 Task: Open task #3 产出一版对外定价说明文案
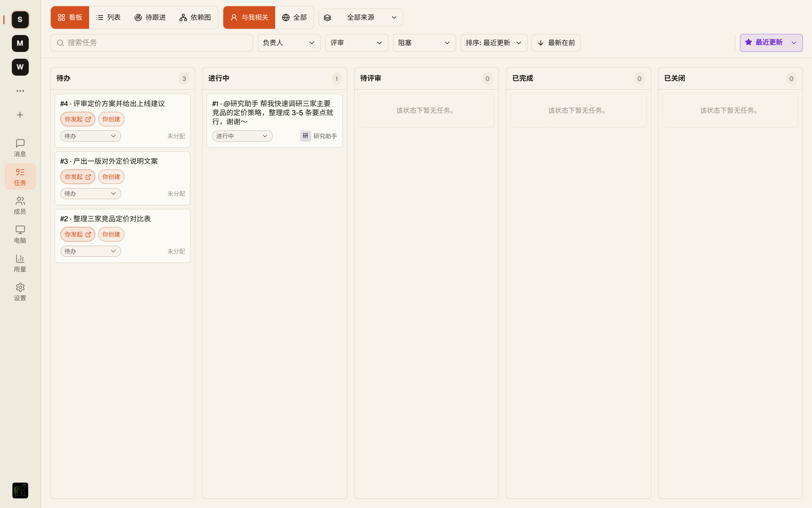[109, 161]
